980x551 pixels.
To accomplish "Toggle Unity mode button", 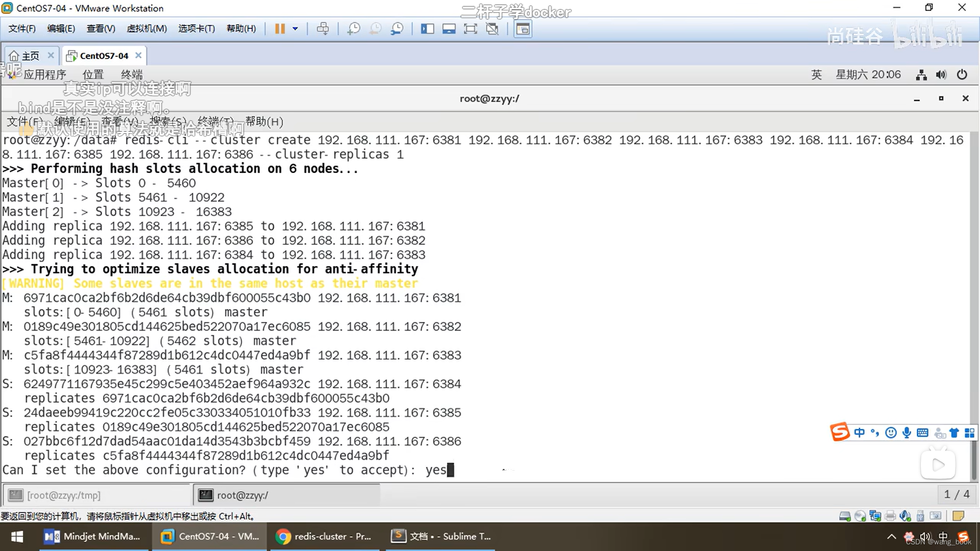I will point(492,29).
